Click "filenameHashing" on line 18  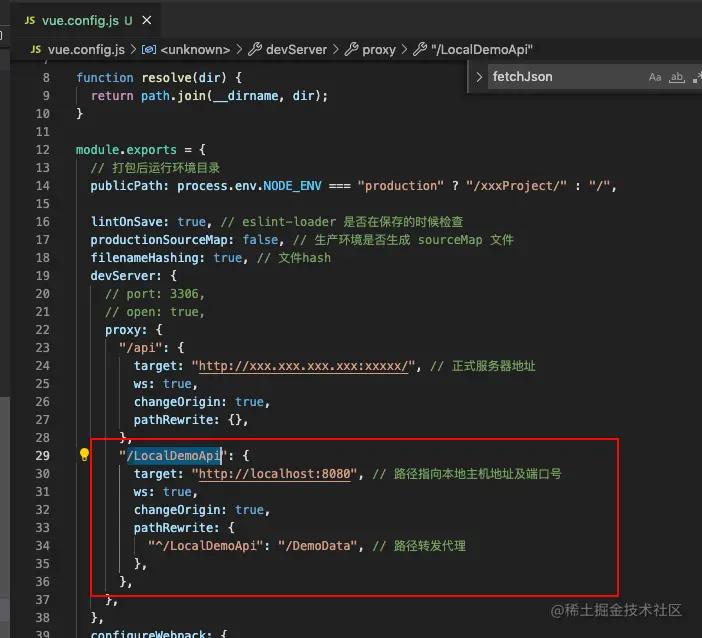[144, 258]
